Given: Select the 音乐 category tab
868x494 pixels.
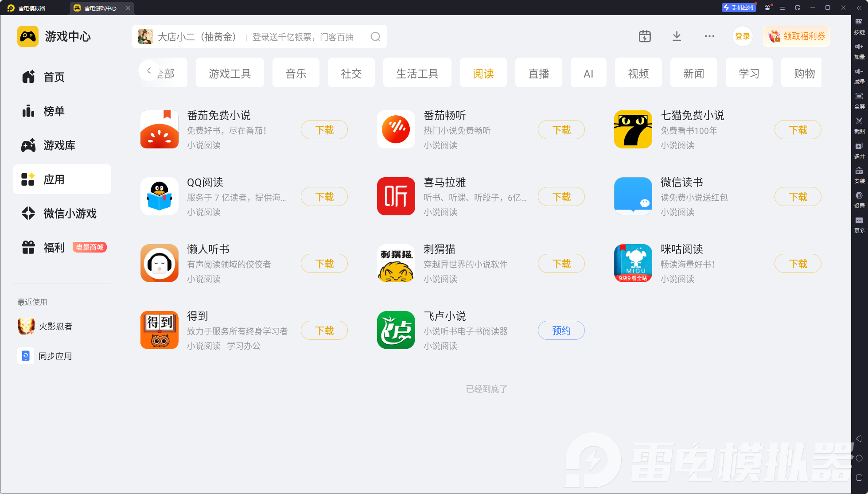Looking at the screenshot, I should pyautogui.click(x=296, y=73).
